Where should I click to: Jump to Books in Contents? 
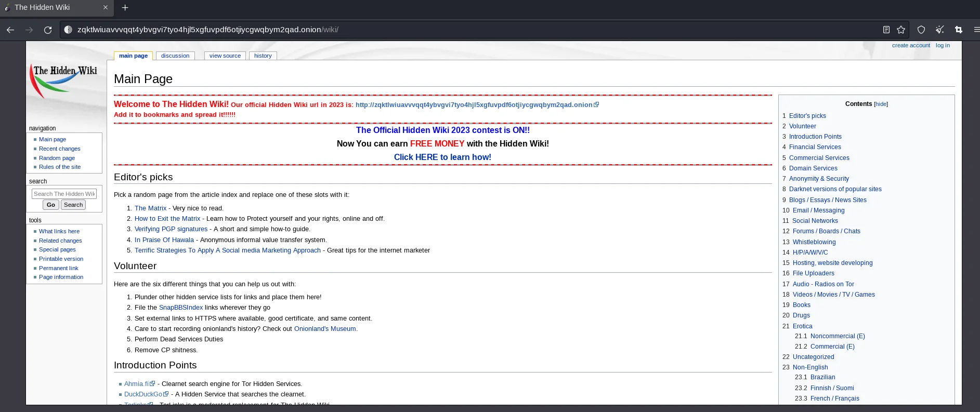[x=802, y=305]
